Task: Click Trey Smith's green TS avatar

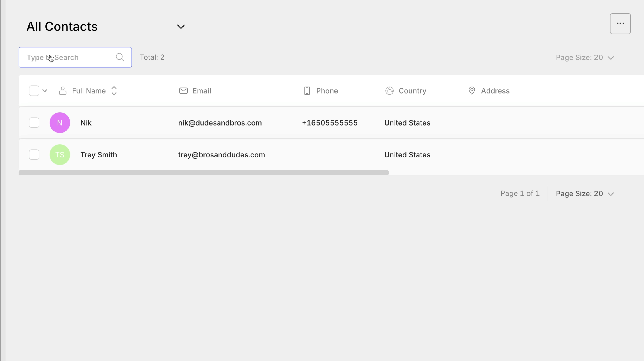Action: 60,155
